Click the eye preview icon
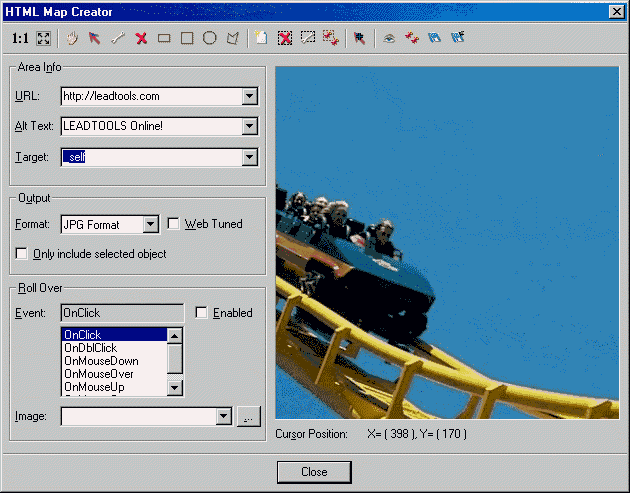Viewport: 630px width, 493px height. coord(389,39)
